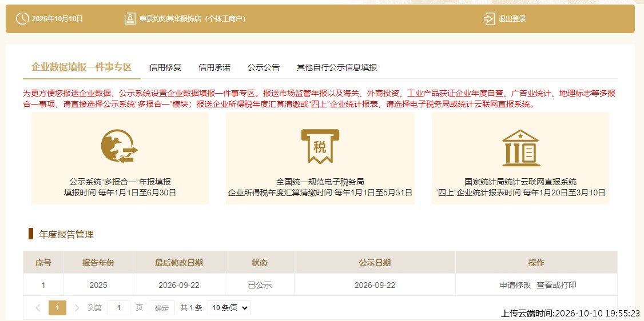This screenshot has width=644, height=321.
Task: Click the 国家统计局统计云联网直报系统 card text
Action: coord(520,182)
